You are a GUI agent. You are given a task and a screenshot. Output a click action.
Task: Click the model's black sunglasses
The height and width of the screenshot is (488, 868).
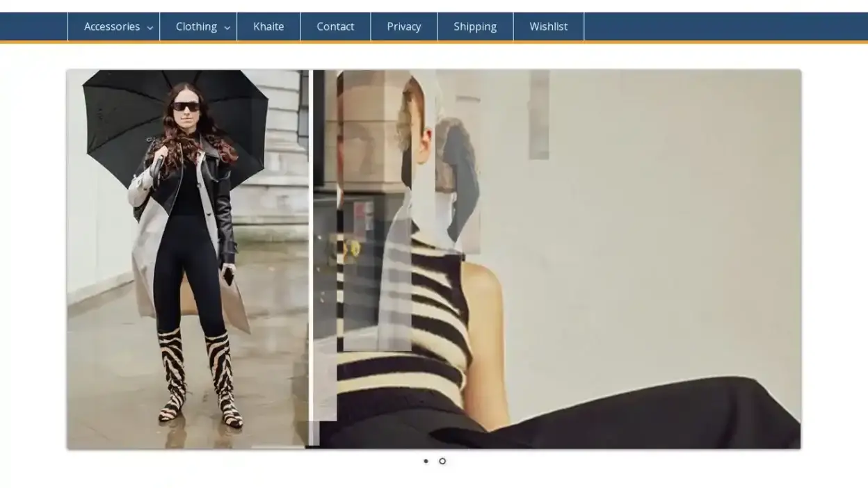pyautogui.click(x=186, y=106)
